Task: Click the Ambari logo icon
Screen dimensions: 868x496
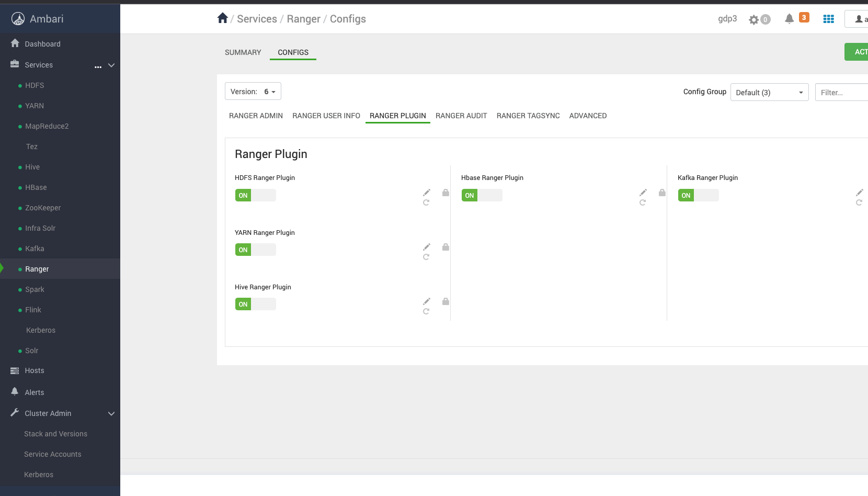Action: [18, 19]
